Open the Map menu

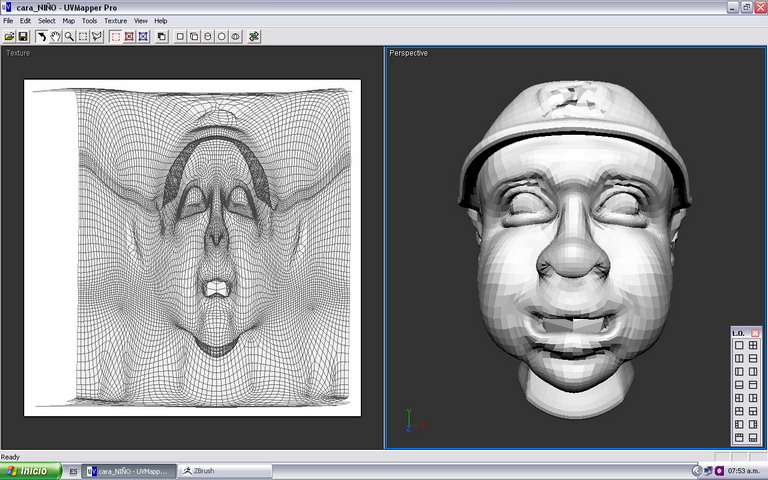pos(68,20)
